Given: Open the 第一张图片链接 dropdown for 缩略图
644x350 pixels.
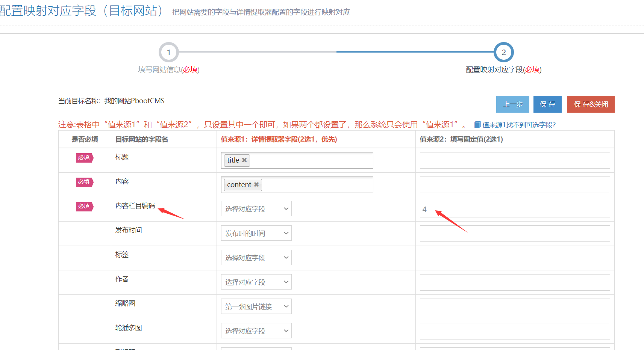Looking at the screenshot, I should click(x=256, y=306).
